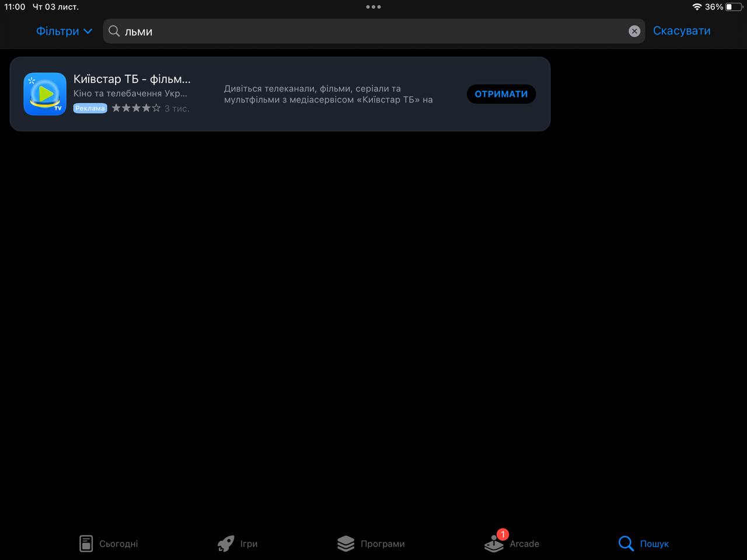747x560 pixels.
Task: Focus the search field containing "льми"
Action: tap(373, 32)
